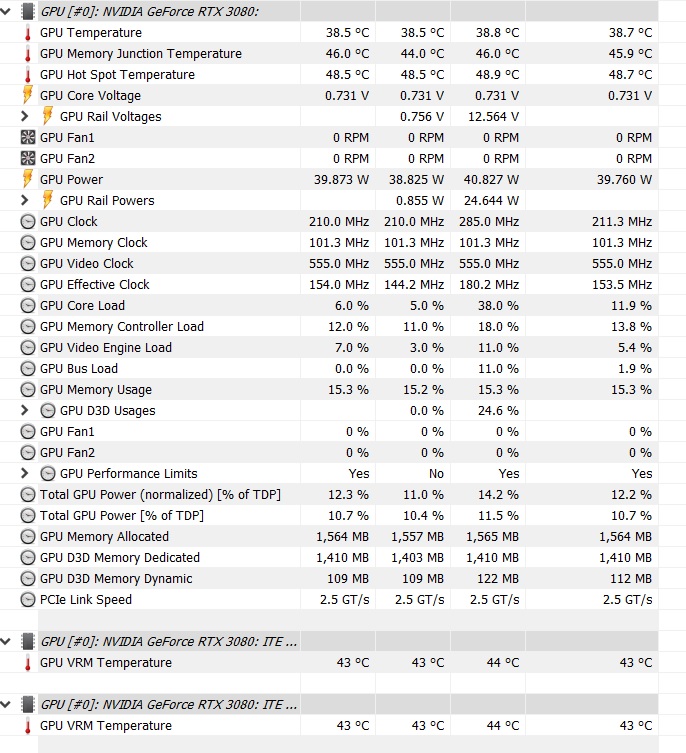The width and height of the screenshot is (686, 753).
Task: Click the gauge icon next to GPU Memory Usage
Action: click(x=27, y=390)
